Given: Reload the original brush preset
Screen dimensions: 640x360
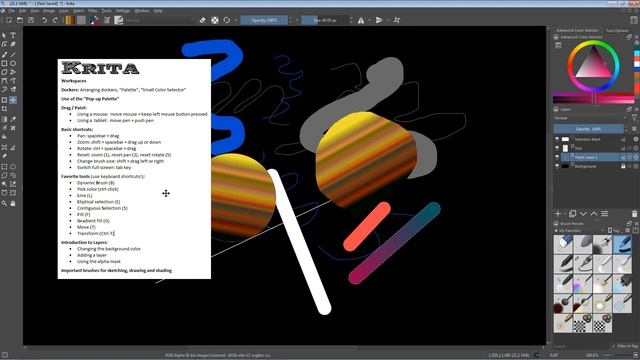Looking at the screenshot, I should [227, 20].
